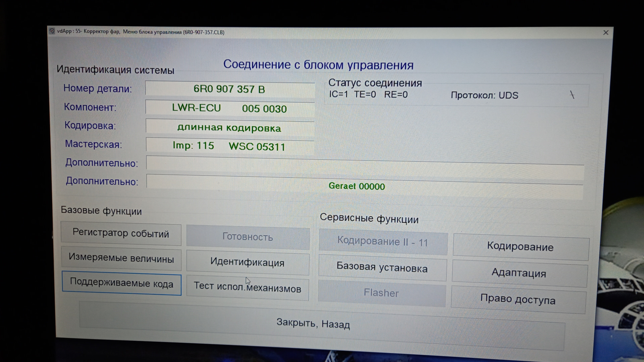Click the disabled Кодирование II - 11 button

(x=383, y=242)
